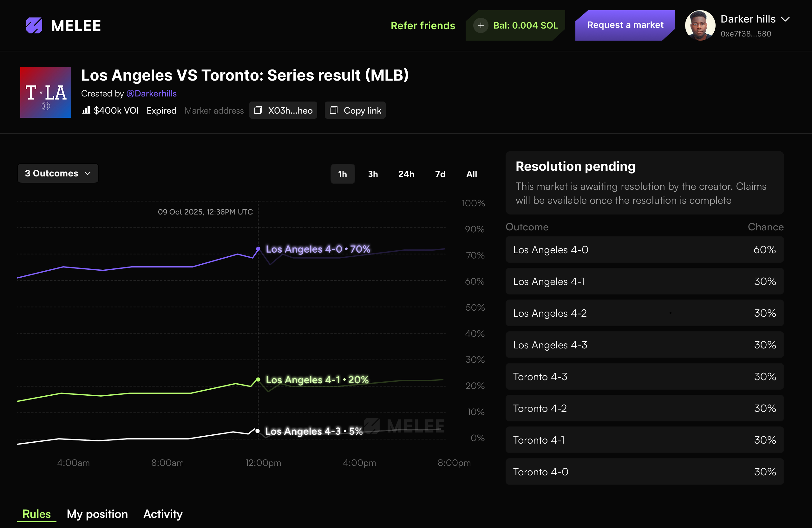
Task: Expand the Darker hills account chevron
Action: (785, 19)
